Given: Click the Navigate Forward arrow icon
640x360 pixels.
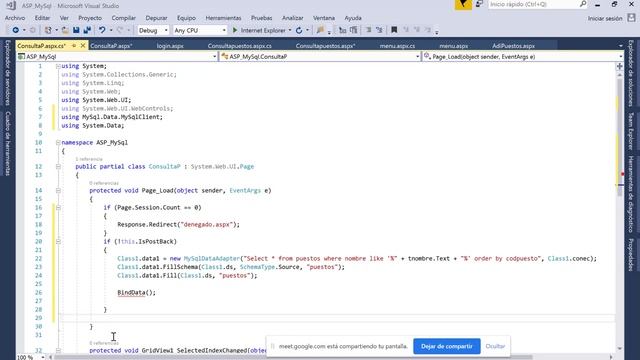Looking at the screenshot, I should click(33, 30).
